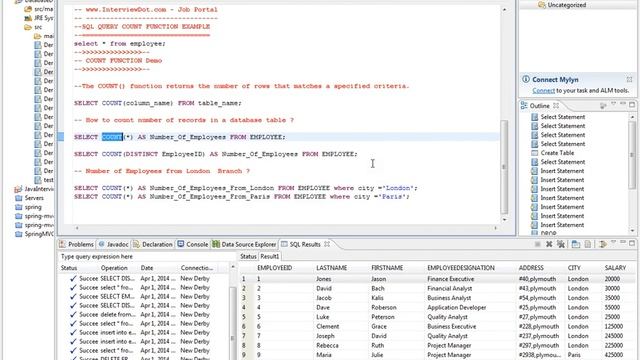Select Create Table in the Outline
This screenshot has width=640, height=360.
click(557, 153)
